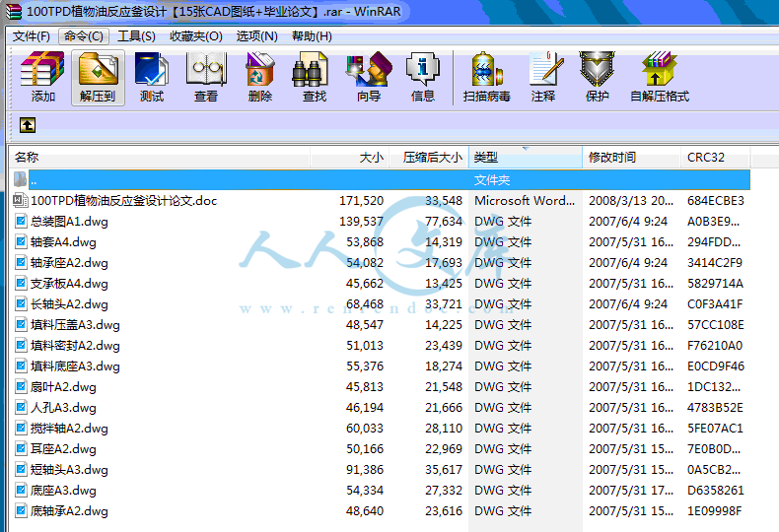Click the packed size value 77,634
Viewport: 779px width, 532px height.
[x=444, y=222]
